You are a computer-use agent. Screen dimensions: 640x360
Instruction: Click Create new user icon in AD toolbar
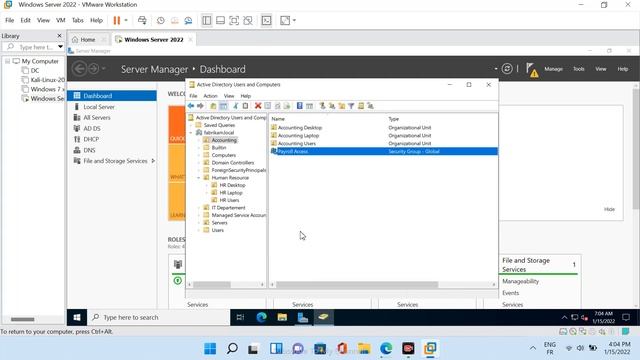[322, 106]
